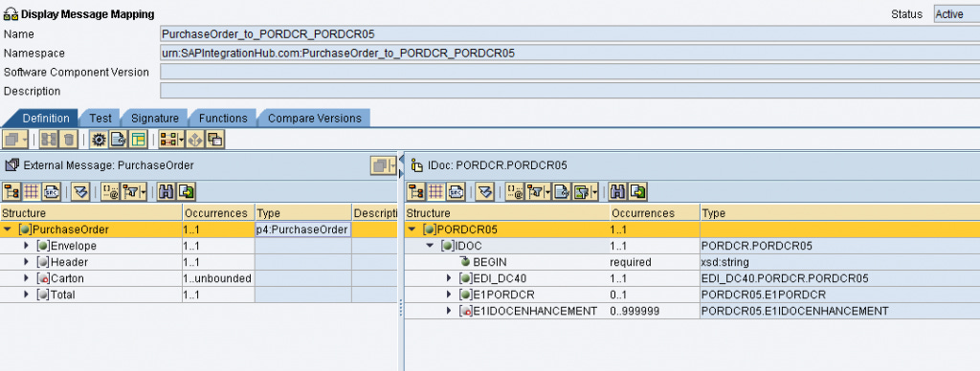Click the Status field showing Active

coord(957,14)
